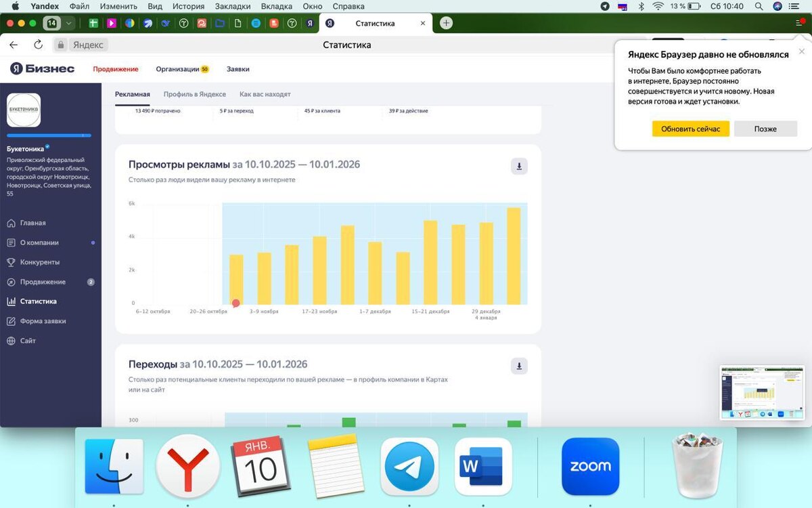Open Spotlight search in menu bar
The image size is (812, 508).
760,6
